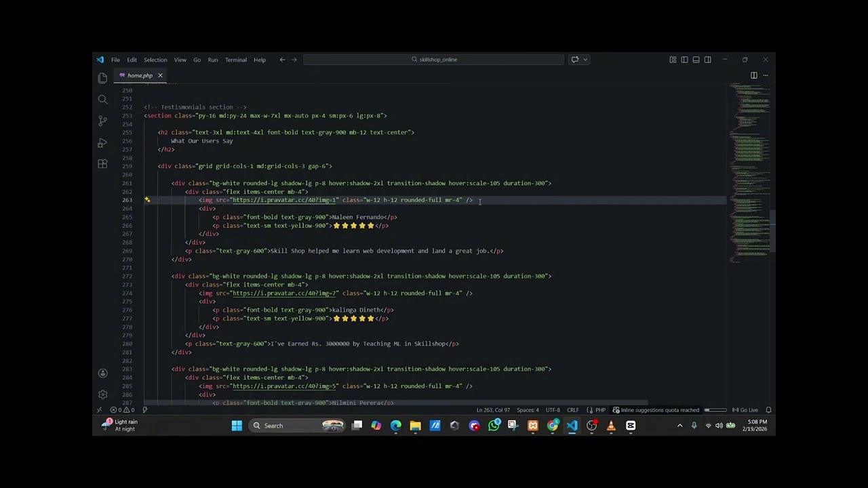
Task: Open editor More Actions ellipsis menu
Action: 766,75
